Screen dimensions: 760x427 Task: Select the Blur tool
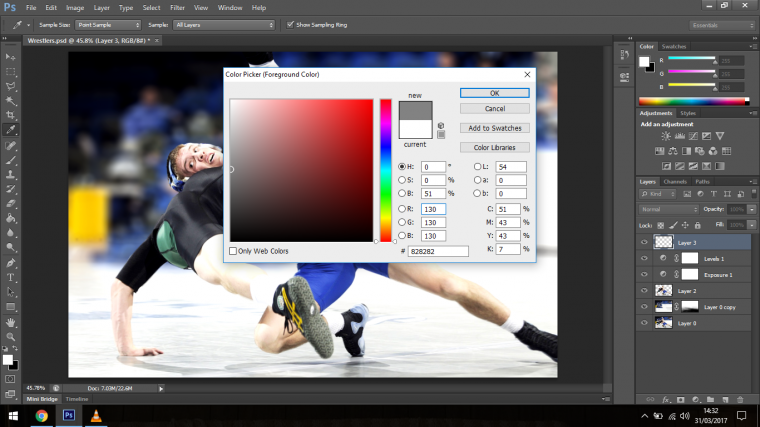pyautogui.click(x=10, y=233)
